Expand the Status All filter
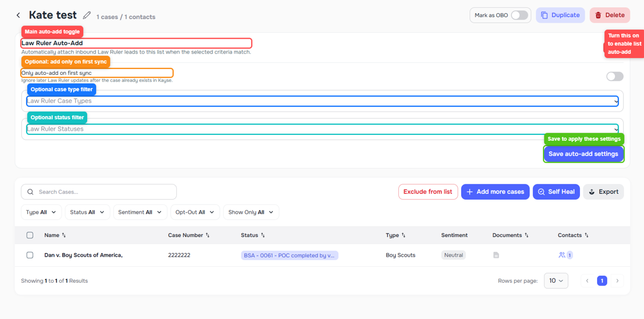Image resolution: width=644 pixels, height=319 pixels. (87, 212)
